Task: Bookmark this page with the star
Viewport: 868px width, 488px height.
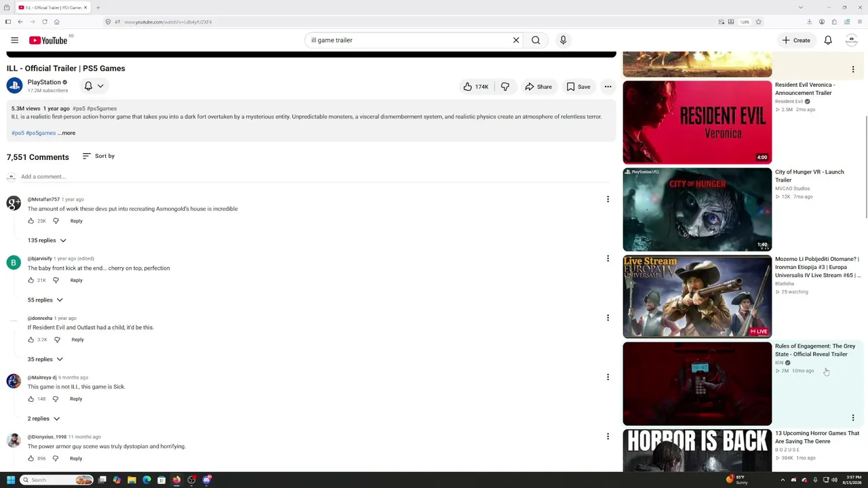Action: pos(758,22)
